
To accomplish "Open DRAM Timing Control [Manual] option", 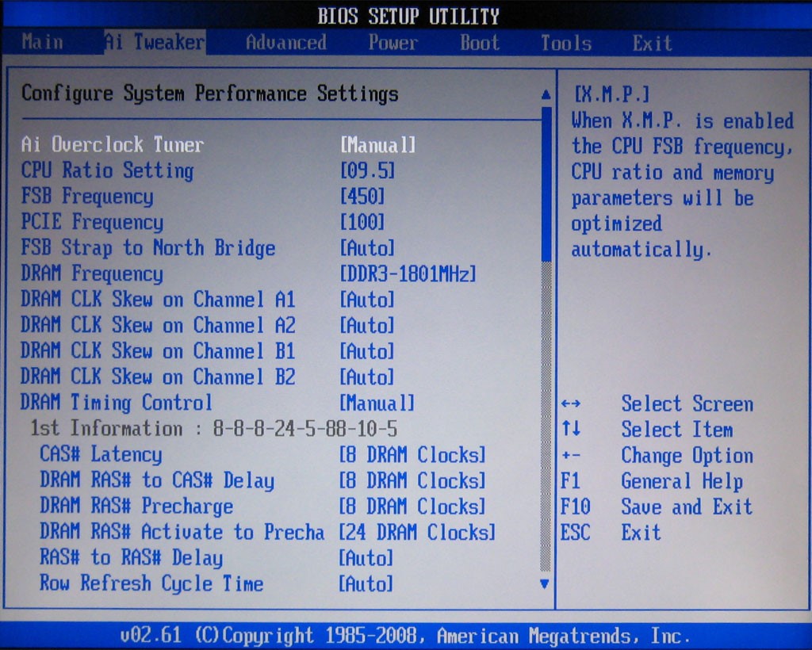I will [377, 403].
